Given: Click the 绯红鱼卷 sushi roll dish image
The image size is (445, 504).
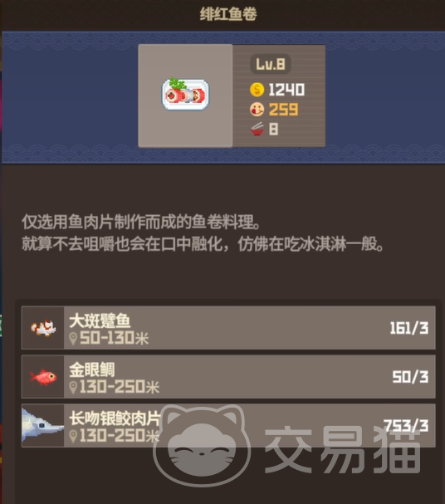Looking at the screenshot, I should tap(185, 95).
